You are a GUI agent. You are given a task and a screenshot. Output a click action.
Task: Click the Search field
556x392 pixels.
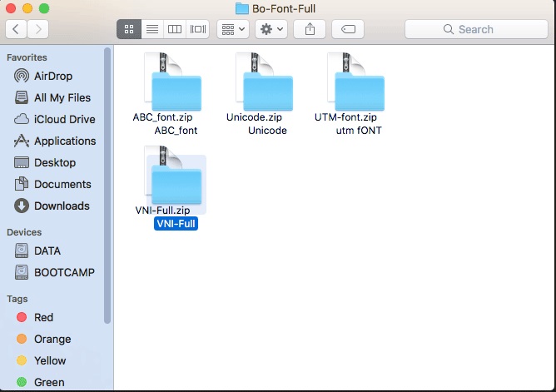pos(475,29)
